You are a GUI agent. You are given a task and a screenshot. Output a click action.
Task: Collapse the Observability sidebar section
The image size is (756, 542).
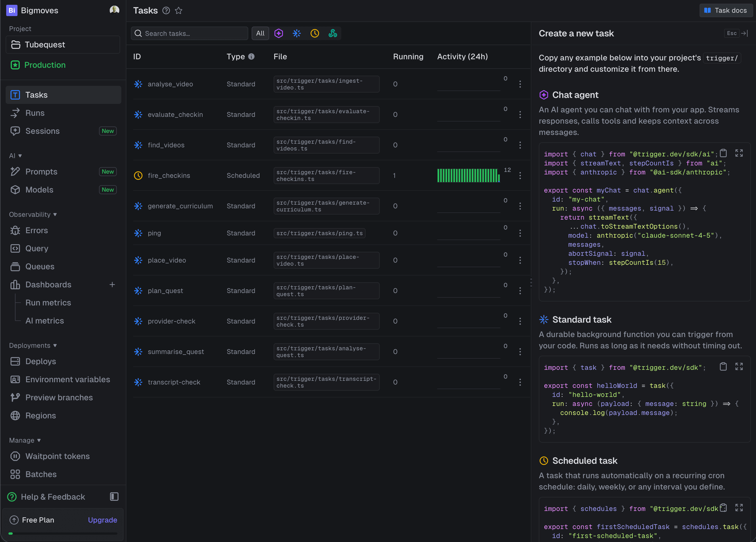tap(33, 215)
